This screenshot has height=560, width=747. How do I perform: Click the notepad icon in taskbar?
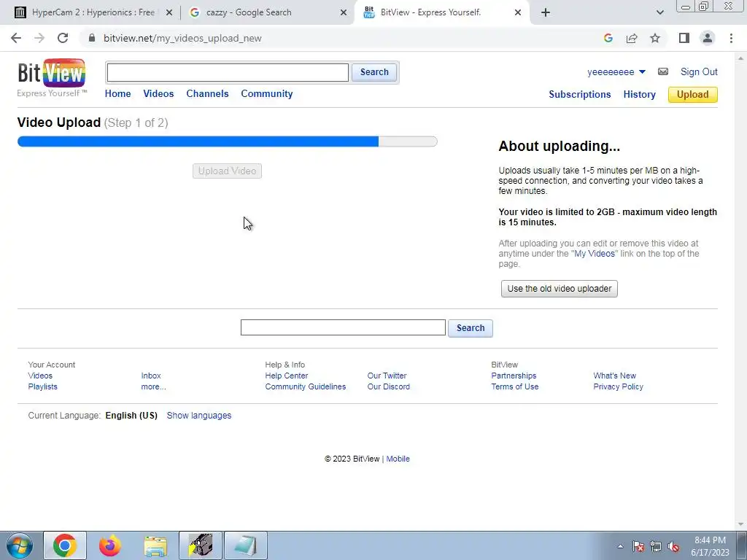coord(246,545)
